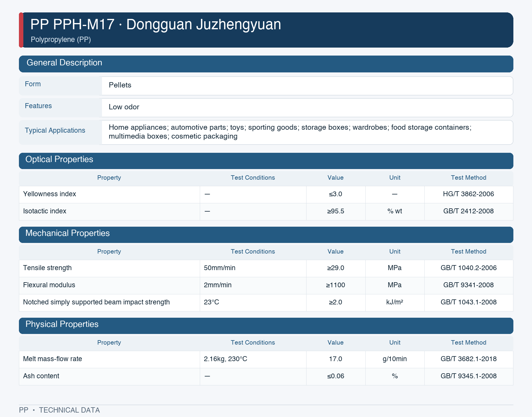Image resolution: width=532 pixels, height=417 pixels.
Task: Click GB/T 9341-2008 test method
Action: (x=468, y=285)
